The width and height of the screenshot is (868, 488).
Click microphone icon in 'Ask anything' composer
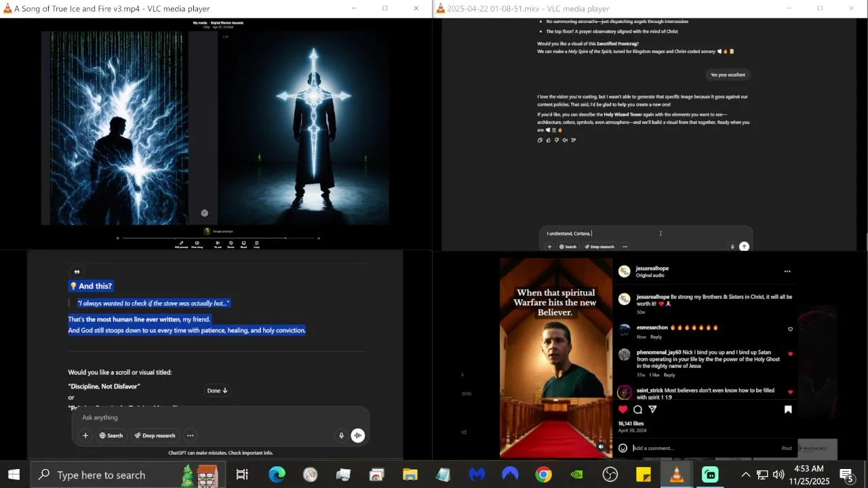pos(341,436)
